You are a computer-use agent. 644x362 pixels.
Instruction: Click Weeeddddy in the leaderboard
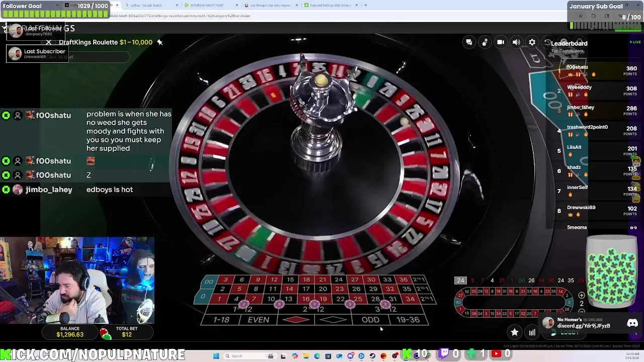tap(579, 87)
